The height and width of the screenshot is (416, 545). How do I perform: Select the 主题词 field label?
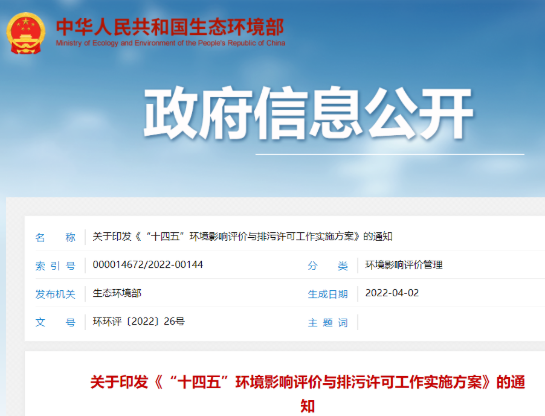click(x=328, y=323)
